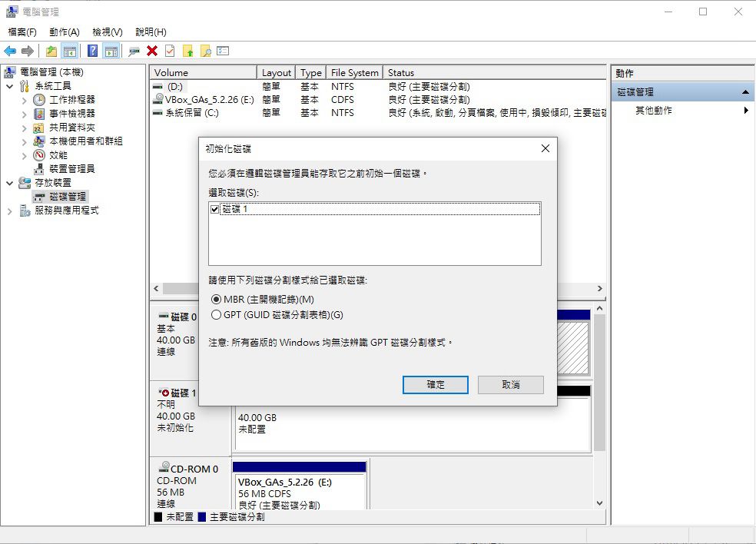The height and width of the screenshot is (544, 756).
Task: Expand the 本機使用者和群組 node arrow
Action: (x=24, y=142)
